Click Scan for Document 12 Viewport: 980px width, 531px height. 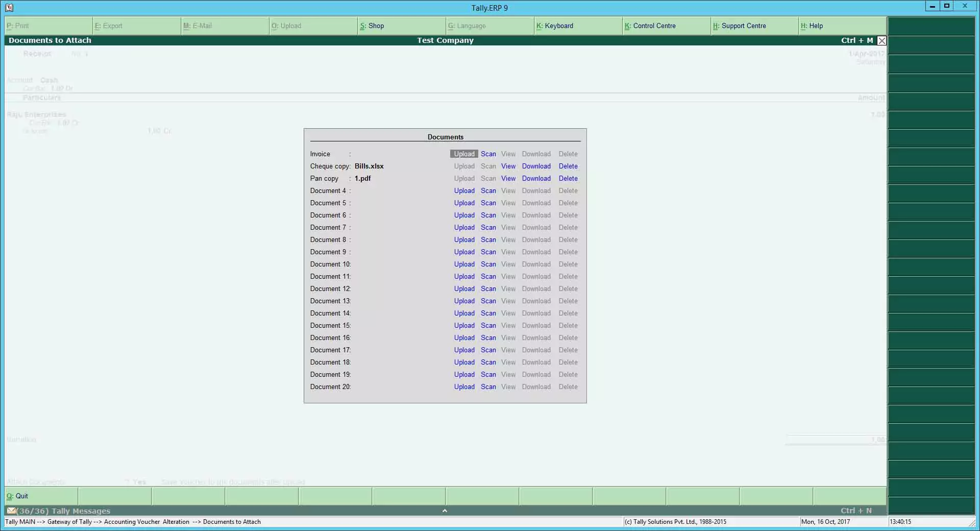[488, 288]
